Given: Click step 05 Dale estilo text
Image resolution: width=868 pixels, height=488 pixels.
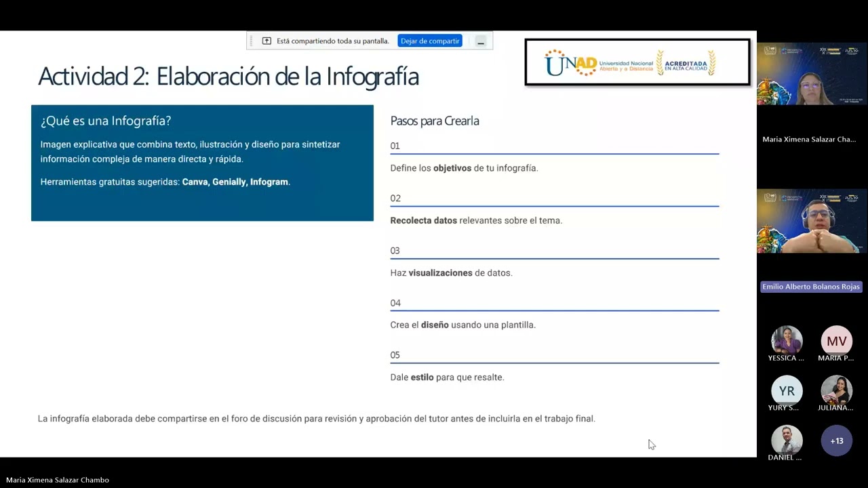Looking at the screenshot, I should pos(447,378).
